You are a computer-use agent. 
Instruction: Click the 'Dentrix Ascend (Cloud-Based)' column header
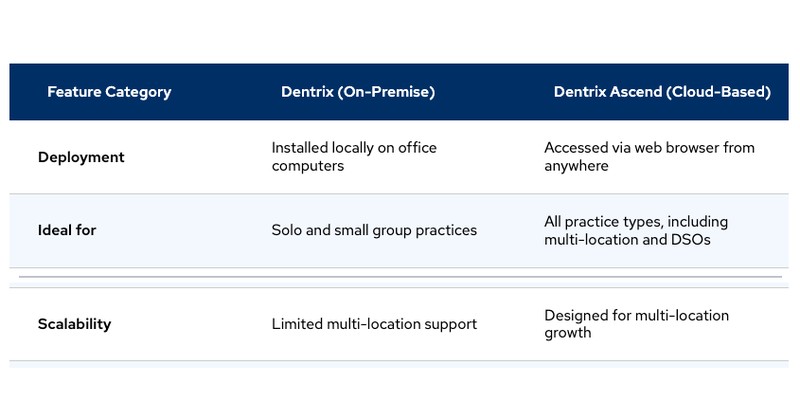(662, 92)
